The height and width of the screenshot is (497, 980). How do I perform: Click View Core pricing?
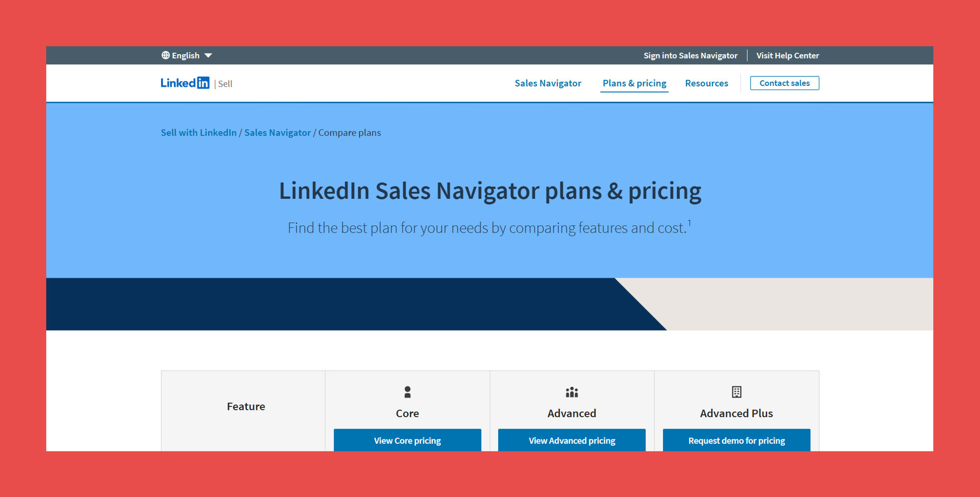point(407,440)
